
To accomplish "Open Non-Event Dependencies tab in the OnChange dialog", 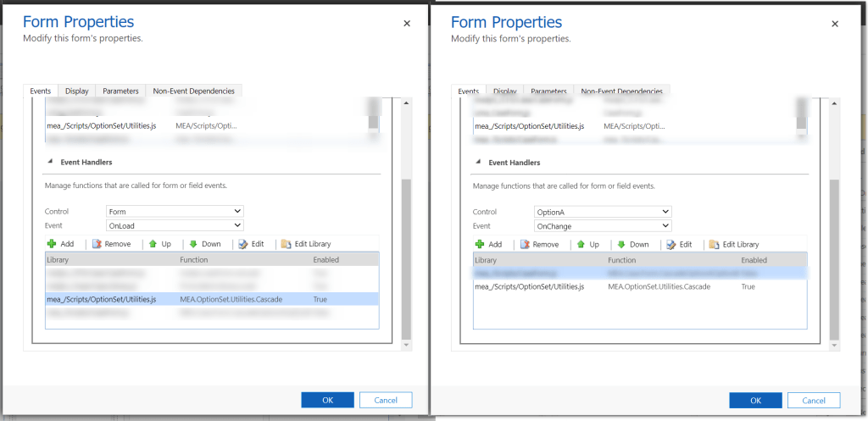I will pos(621,91).
